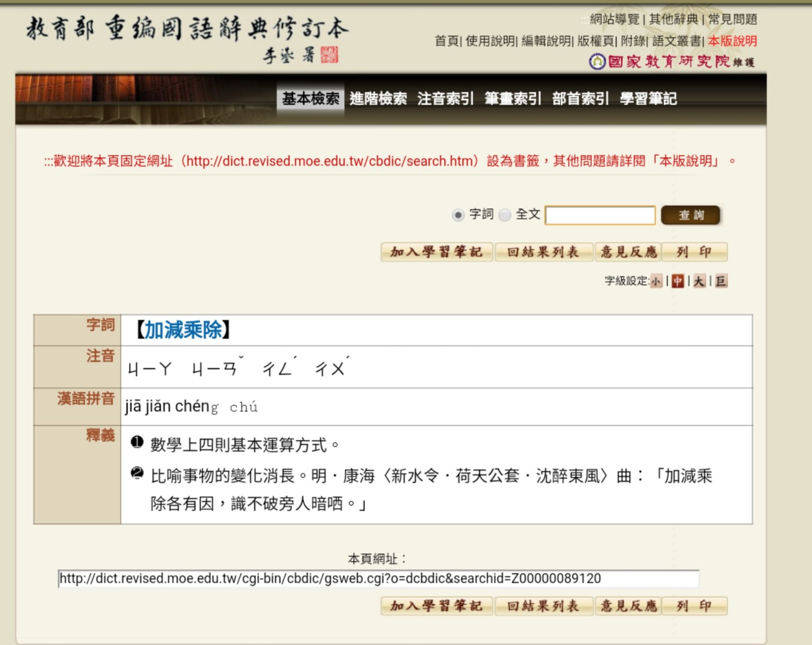This screenshot has height=645, width=812.
Task: Click the red 歡迎將本頁固定網址 notice
Action: pyautogui.click(x=390, y=161)
